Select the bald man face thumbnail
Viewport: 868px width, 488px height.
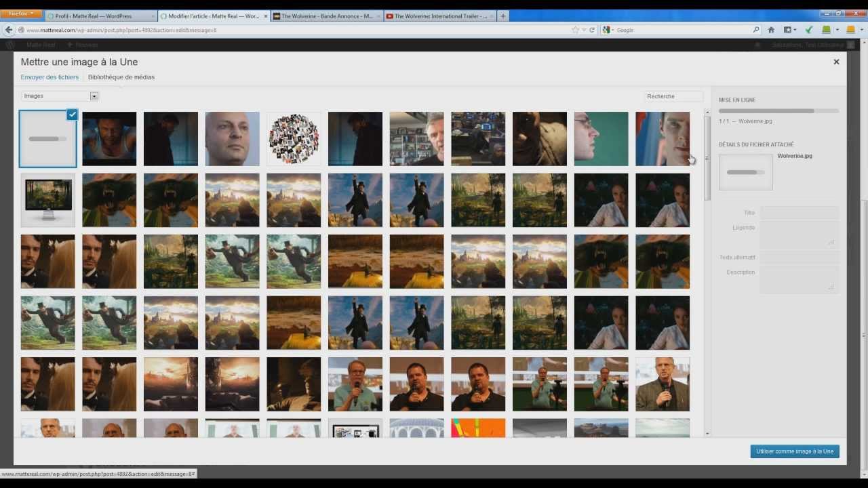pyautogui.click(x=232, y=139)
